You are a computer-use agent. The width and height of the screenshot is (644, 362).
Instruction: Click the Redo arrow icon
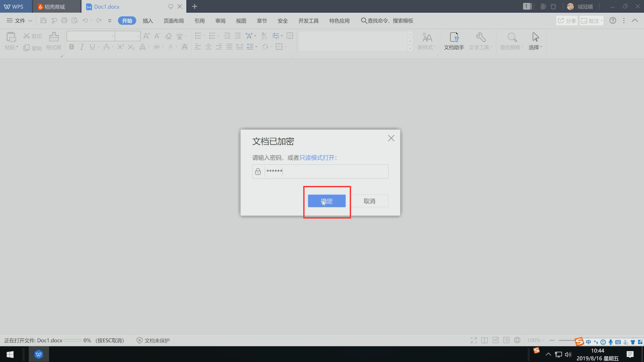[x=98, y=21]
